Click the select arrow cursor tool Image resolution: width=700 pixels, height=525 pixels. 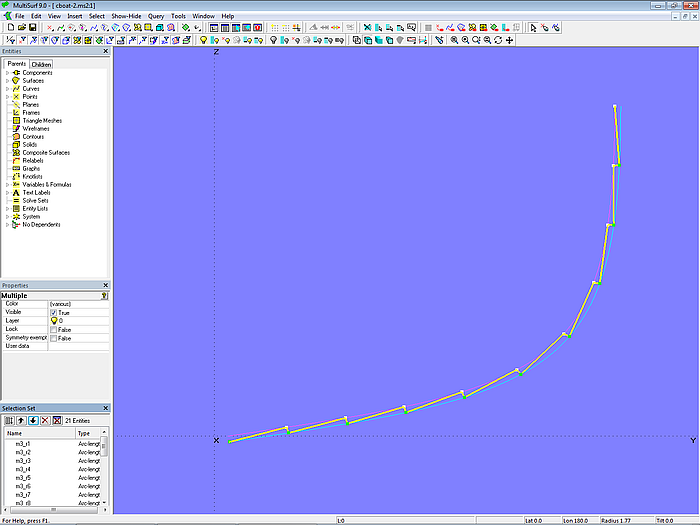pos(533,28)
